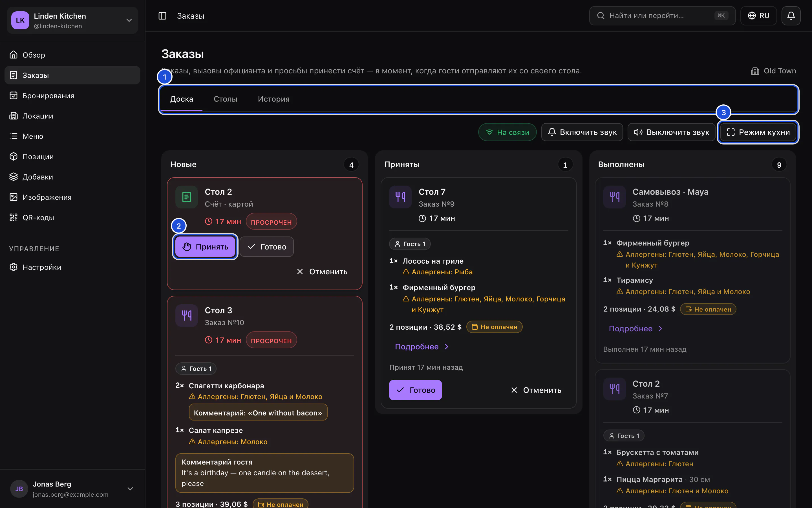Open Добавки in the sidebar

(72, 177)
